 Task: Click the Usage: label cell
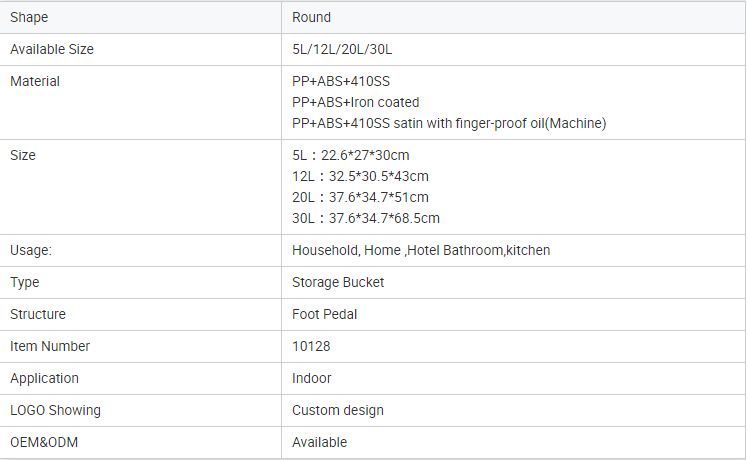[x=31, y=250]
